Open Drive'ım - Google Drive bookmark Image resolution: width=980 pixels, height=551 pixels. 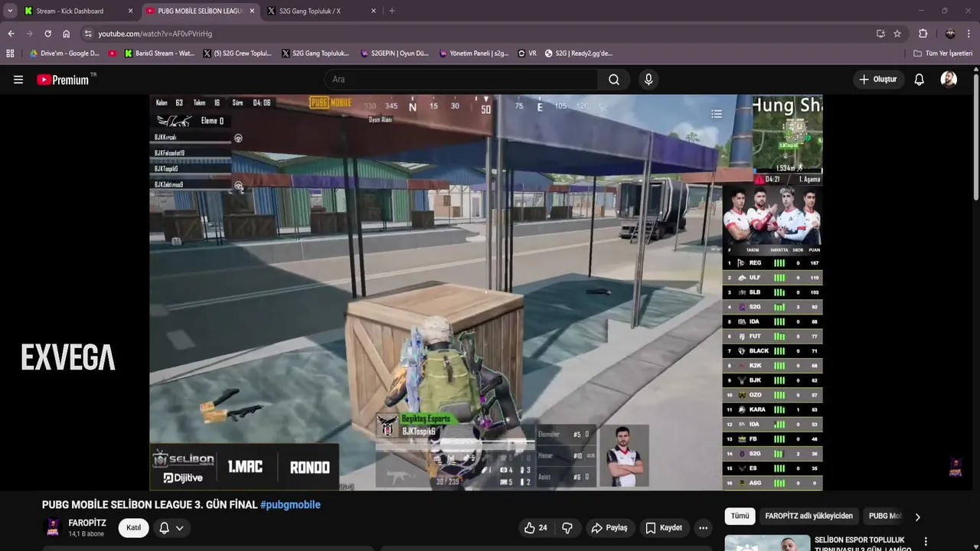(x=64, y=54)
